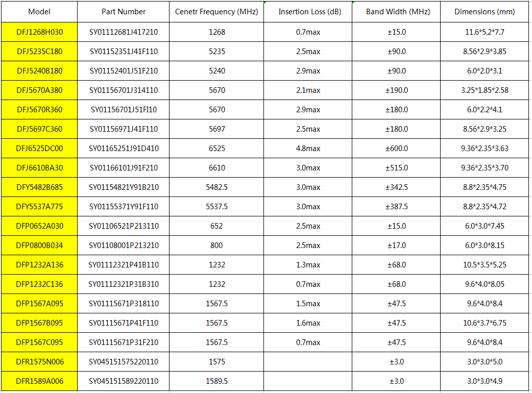Select the frequency cell showing 652
This screenshot has height=393, width=532.
click(x=216, y=226)
